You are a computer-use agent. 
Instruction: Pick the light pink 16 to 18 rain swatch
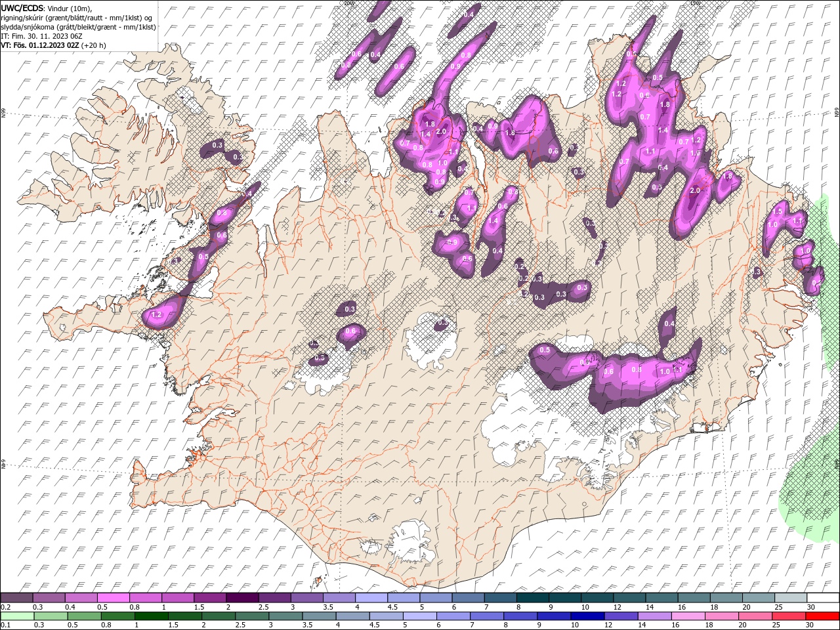[x=688, y=616]
